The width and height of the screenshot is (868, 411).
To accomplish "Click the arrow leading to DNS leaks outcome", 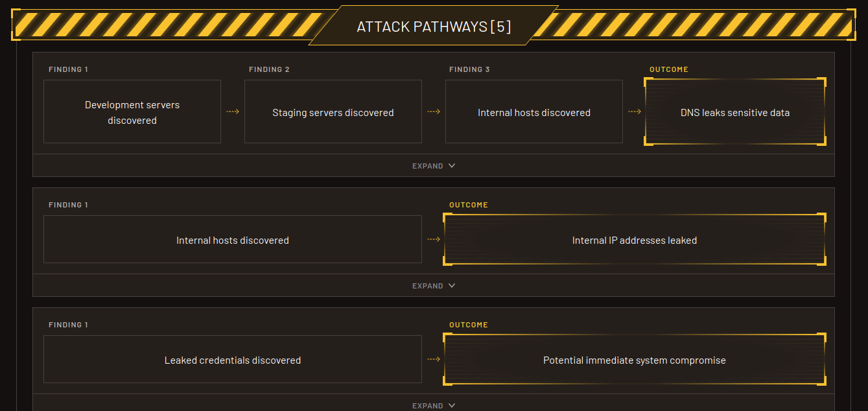I will (x=635, y=111).
